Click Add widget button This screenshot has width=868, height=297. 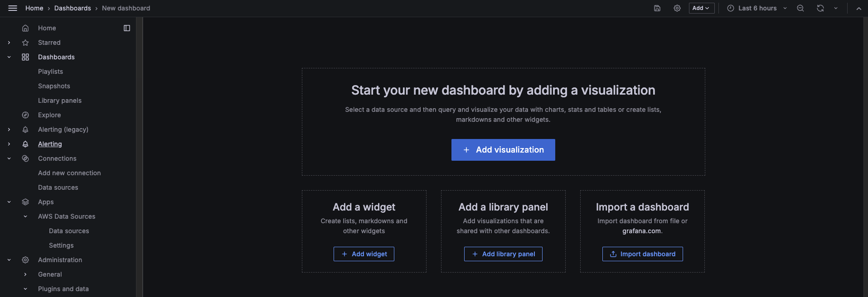[364, 254]
